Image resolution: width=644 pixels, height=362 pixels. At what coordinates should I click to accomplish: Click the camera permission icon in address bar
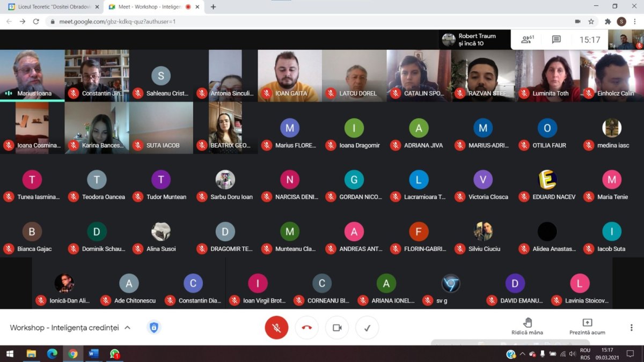click(x=577, y=21)
